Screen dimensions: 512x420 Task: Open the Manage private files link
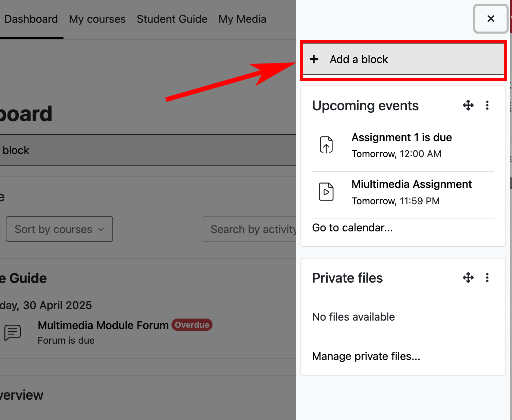pos(366,356)
